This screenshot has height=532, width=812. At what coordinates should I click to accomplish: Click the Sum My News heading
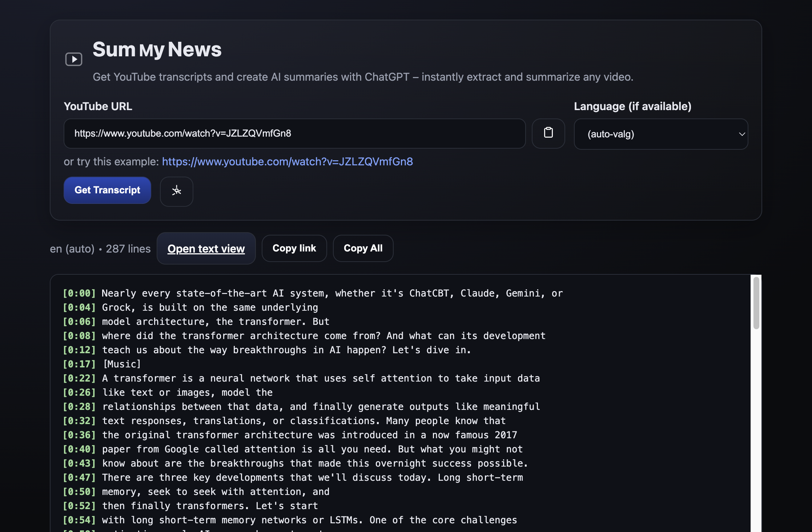[x=157, y=49]
